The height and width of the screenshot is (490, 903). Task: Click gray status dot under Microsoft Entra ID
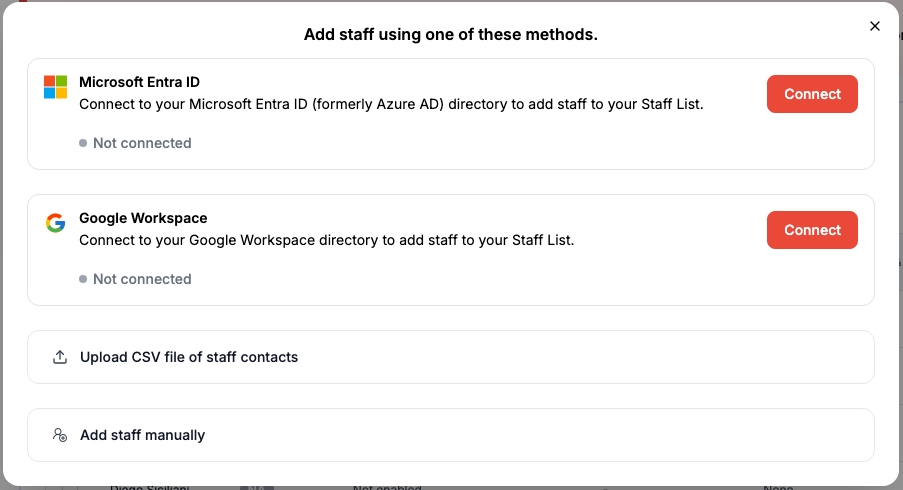[x=83, y=144]
